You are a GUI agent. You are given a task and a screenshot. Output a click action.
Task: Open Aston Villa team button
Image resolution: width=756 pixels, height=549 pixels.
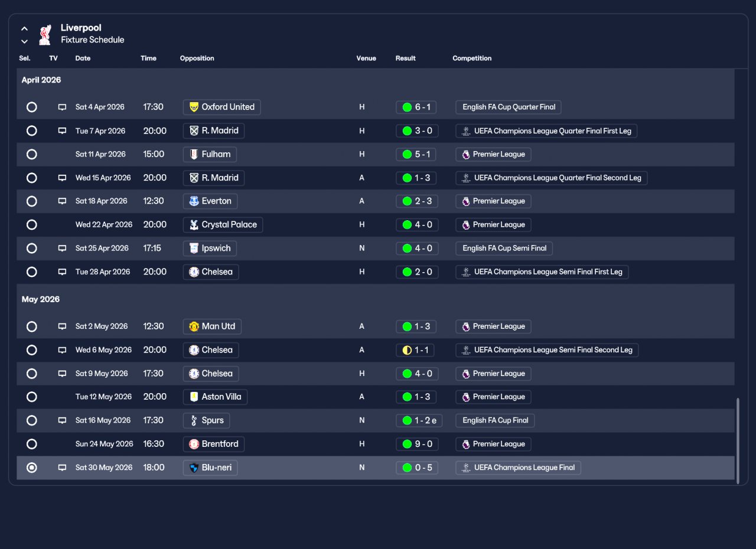pyautogui.click(x=215, y=397)
